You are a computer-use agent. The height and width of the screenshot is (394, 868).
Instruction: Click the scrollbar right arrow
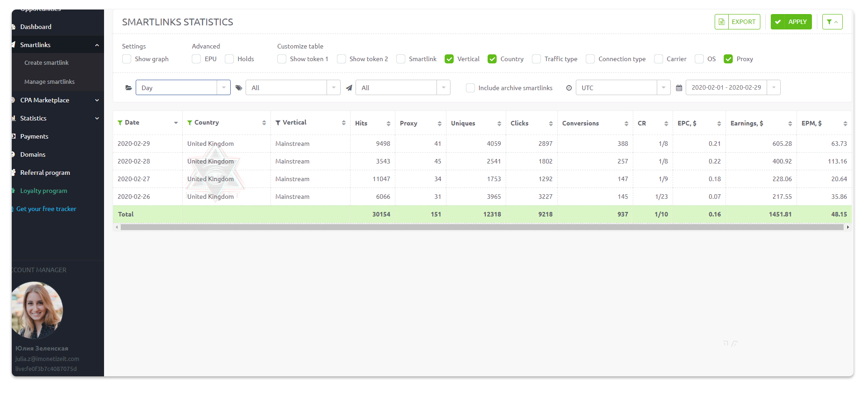tap(848, 227)
